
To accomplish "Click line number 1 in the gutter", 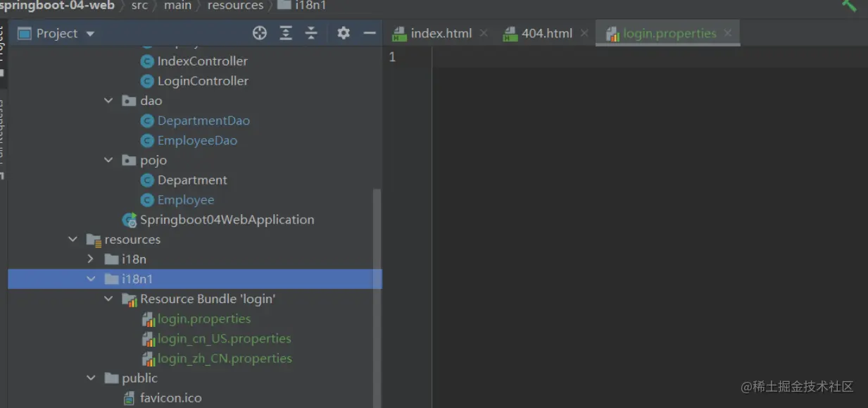I will [392, 57].
